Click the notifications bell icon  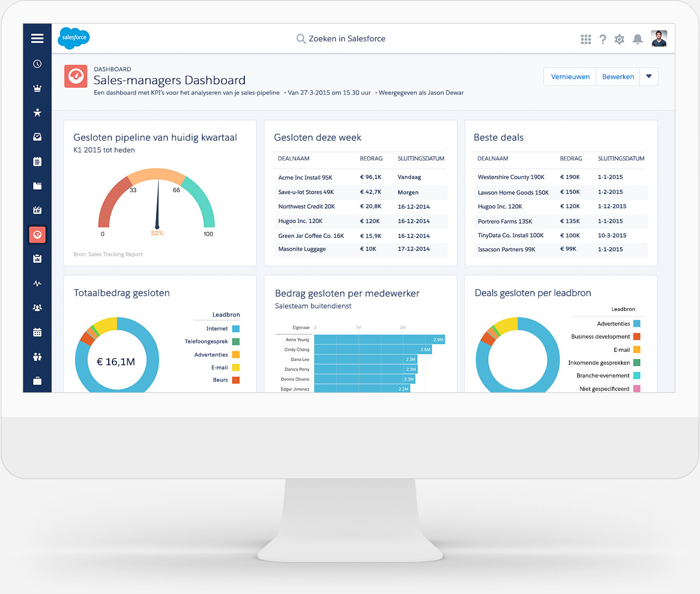point(637,38)
